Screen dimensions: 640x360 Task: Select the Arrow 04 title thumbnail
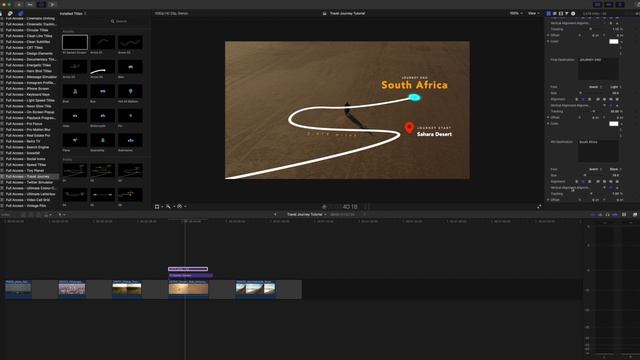(x=102, y=67)
